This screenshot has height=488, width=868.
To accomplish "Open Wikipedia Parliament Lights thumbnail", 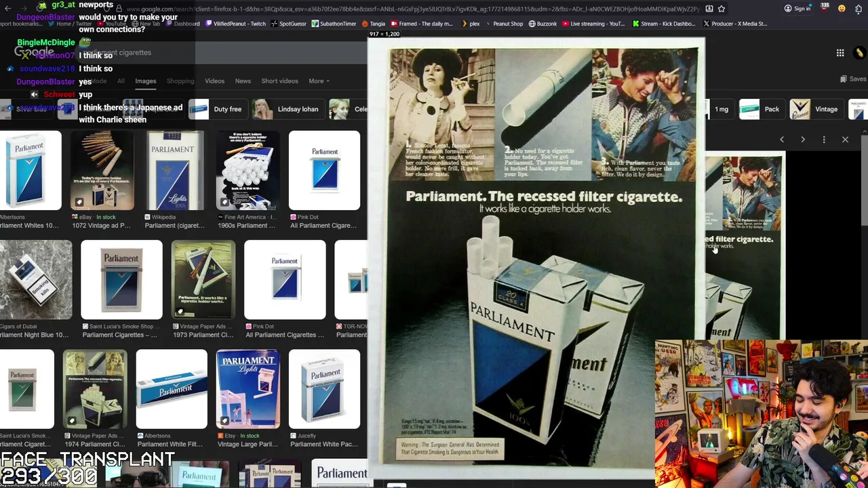I will (x=175, y=171).
